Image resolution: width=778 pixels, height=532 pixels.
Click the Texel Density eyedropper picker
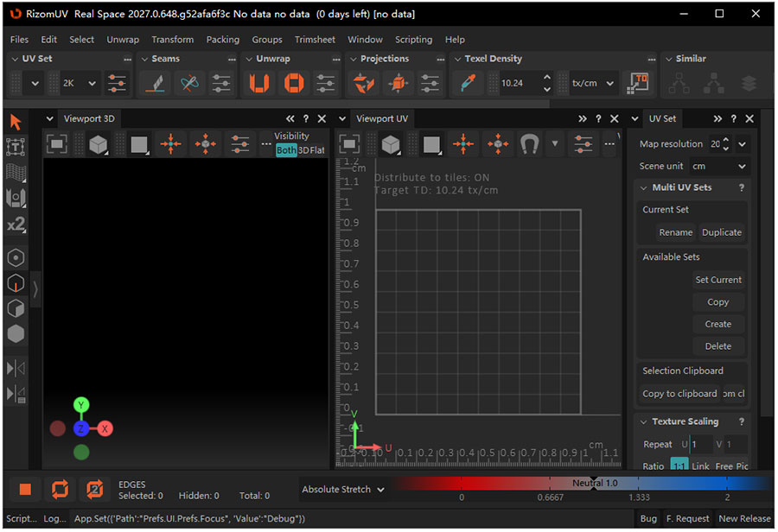pyautogui.click(x=468, y=83)
